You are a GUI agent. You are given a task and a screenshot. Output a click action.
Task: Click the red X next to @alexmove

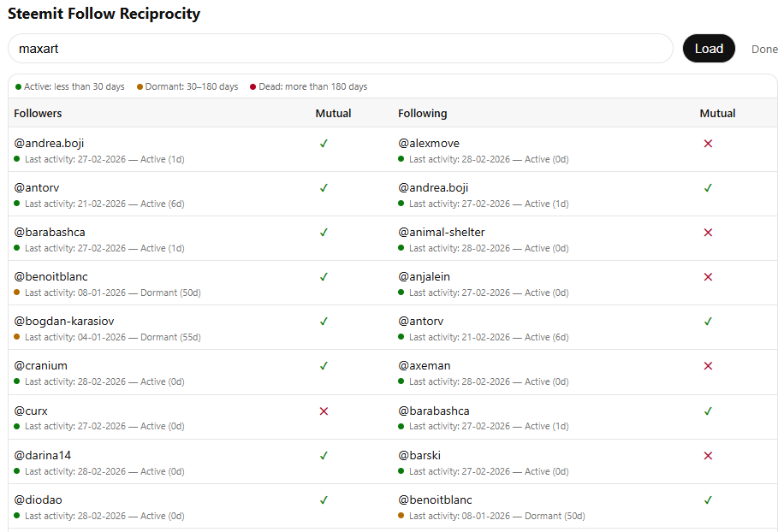click(x=708, y=144)
